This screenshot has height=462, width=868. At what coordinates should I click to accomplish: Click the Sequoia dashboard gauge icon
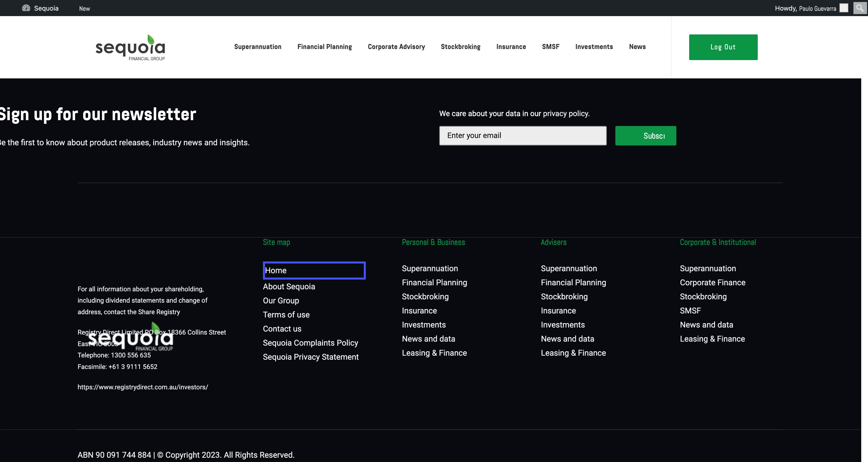pyautogui.click(x=26, y=8)
